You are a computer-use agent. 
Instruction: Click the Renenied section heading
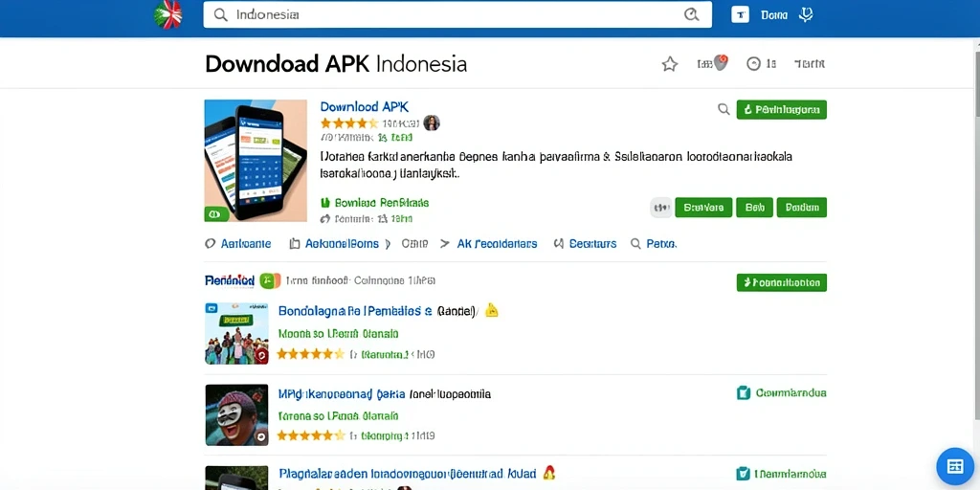[x=230, y=280]
